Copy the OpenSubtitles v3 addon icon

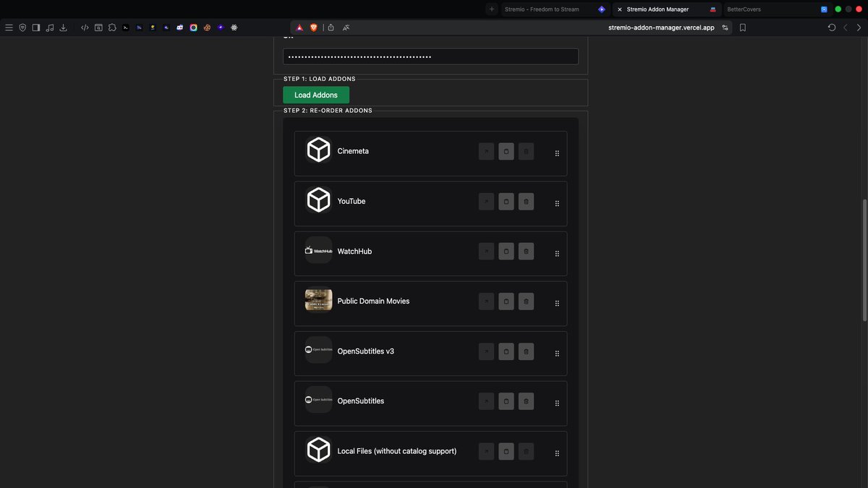pyautogui.click(x=506, y=351)
